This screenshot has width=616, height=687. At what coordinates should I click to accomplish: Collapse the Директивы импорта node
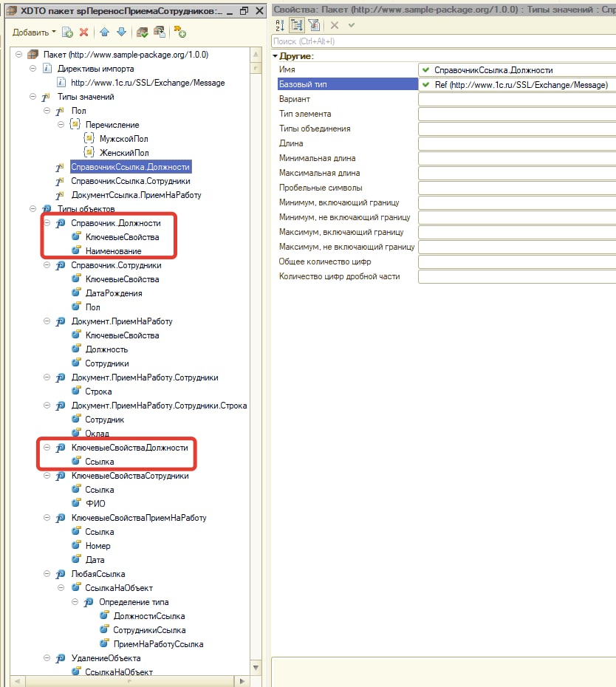click(32, 69)
